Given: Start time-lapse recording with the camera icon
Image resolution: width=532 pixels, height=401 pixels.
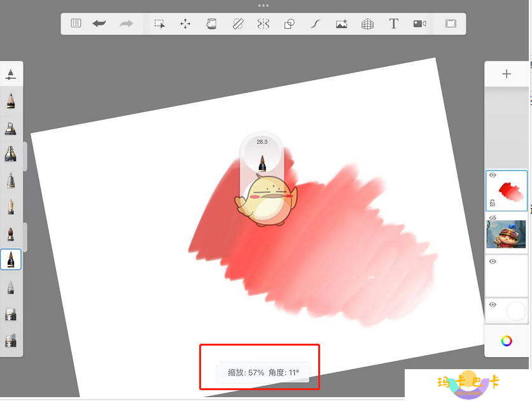Looking at the screenshot, I should point(420,24).
